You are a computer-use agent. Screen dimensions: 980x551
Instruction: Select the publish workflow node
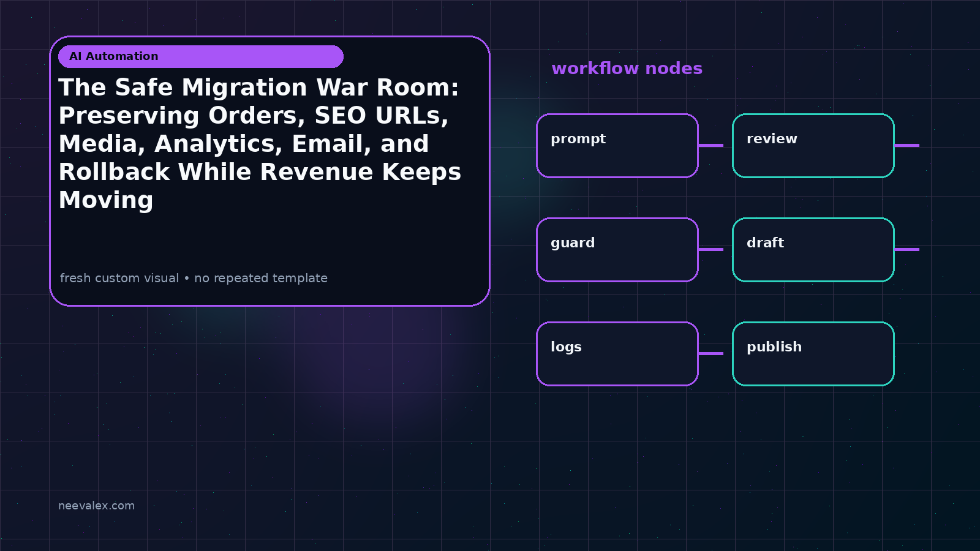[813, 354]
